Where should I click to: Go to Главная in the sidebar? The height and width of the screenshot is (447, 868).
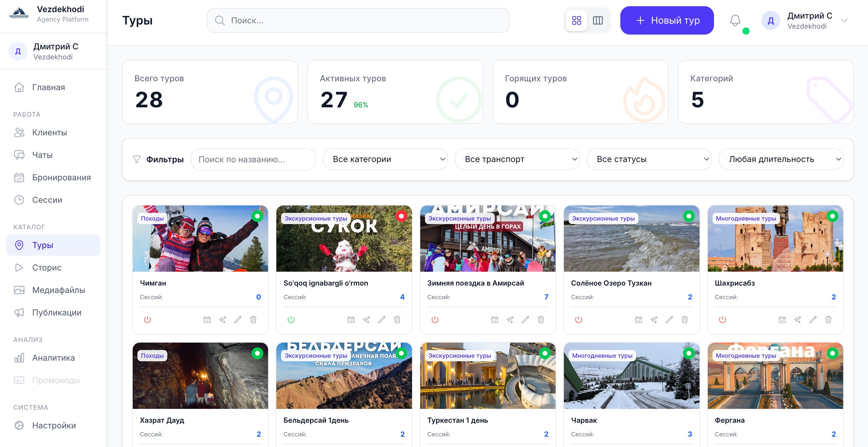pyautogui.click(x=53, y=87)
